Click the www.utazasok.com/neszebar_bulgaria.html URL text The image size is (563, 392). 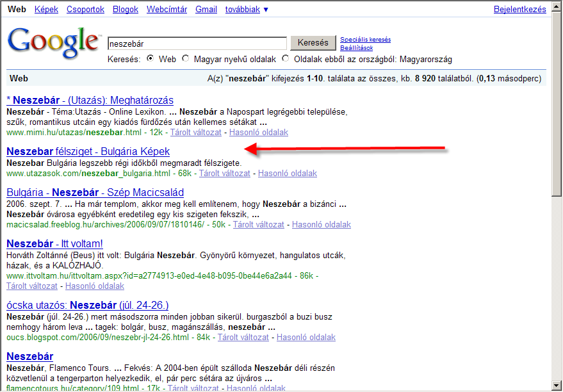click(88, 174)
